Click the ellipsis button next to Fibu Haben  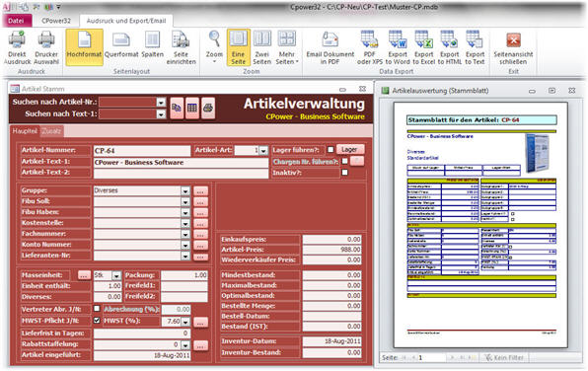point(200,213)
